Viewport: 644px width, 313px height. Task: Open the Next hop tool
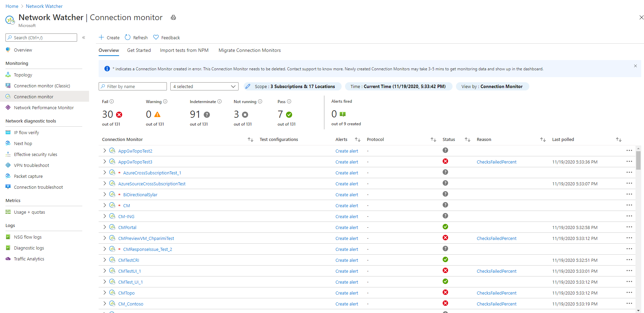tap(23, 143)
